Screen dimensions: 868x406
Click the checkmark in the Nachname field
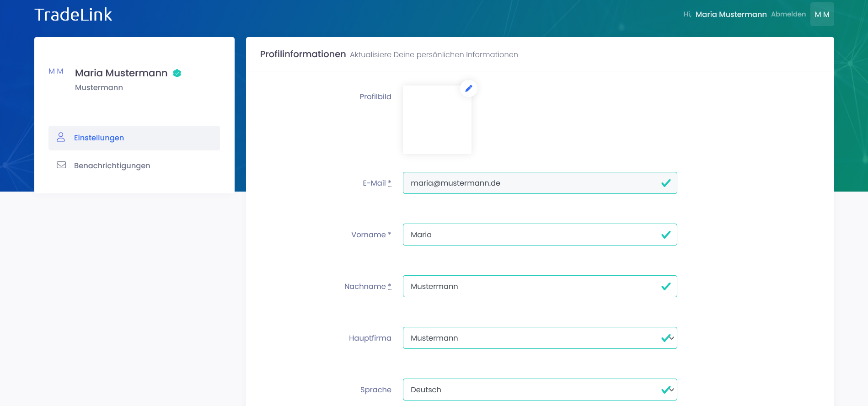(x=666, y=286)
